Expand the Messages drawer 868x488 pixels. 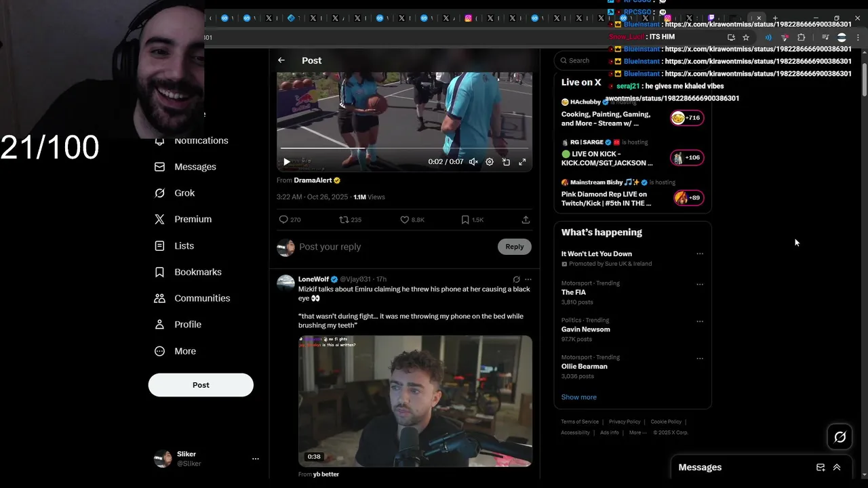tap(837, 468)
